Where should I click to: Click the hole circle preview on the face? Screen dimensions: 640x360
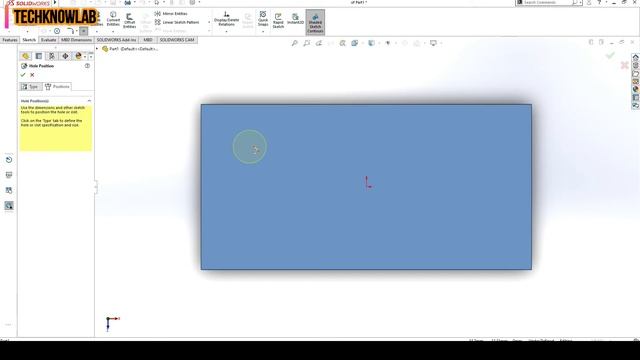(250, 147)
